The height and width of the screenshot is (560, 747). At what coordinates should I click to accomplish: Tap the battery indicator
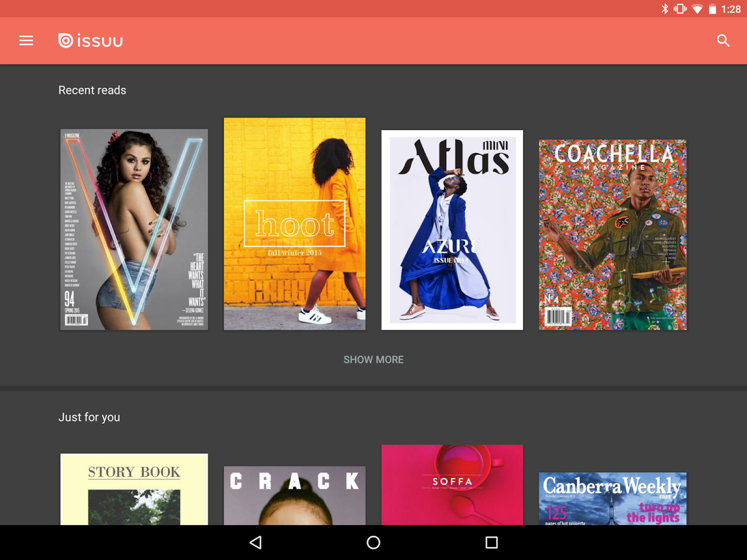point(713,9)
